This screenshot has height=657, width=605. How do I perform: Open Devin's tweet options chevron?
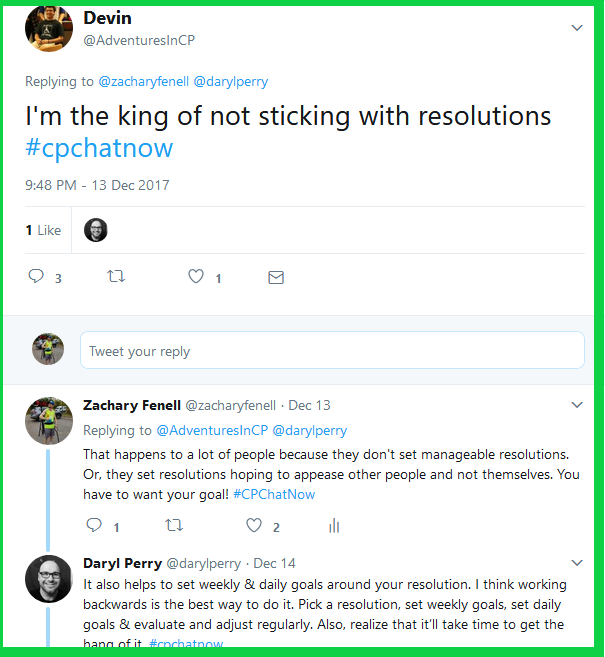pyautogui.click(x=577, y=28)
